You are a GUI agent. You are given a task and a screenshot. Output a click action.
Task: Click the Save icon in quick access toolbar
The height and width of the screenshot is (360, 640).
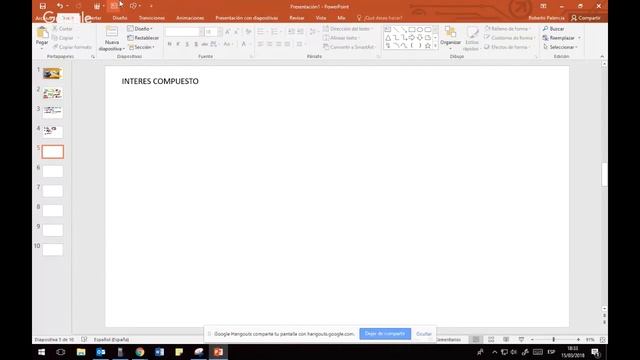coord(43,6)
